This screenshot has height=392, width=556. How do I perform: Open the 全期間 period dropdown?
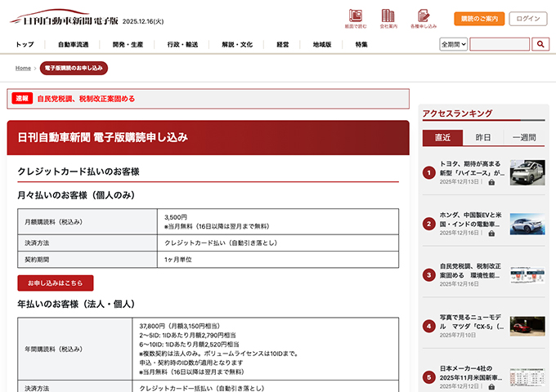pyautogui.click(x=454, y=44)
